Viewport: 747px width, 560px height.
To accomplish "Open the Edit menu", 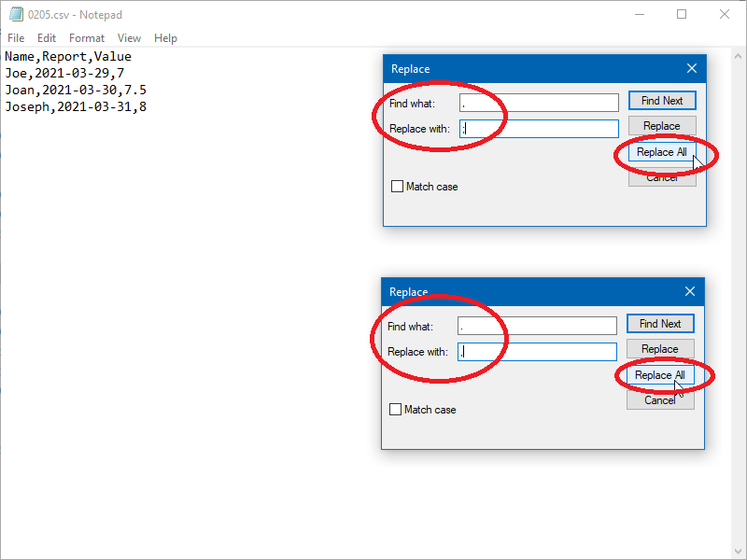I will click(x=46, y=38).
